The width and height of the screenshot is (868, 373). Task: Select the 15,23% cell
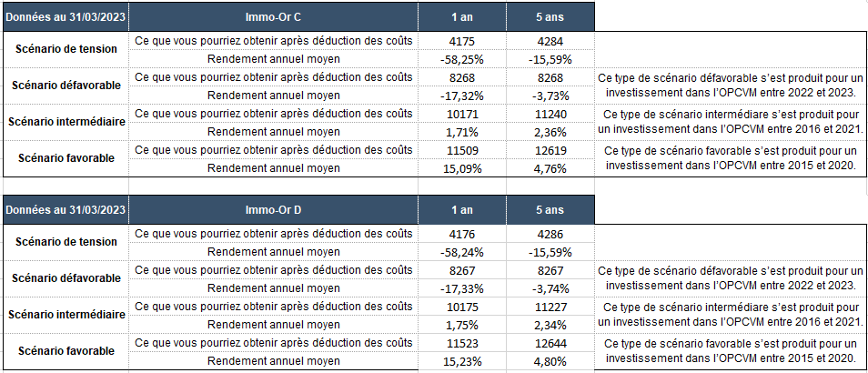[x=461, y=361]
